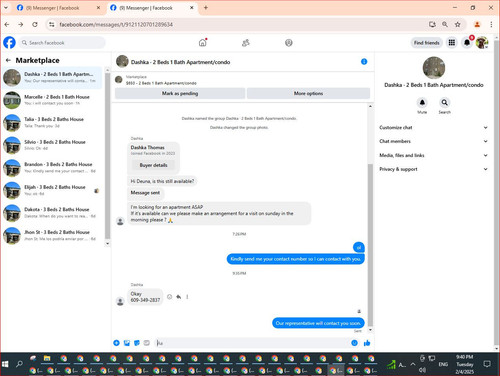Open Elijah 3 Beds 2 Baths House chat
The width and height of the screenshot is (500, 376).
[53, 190]
